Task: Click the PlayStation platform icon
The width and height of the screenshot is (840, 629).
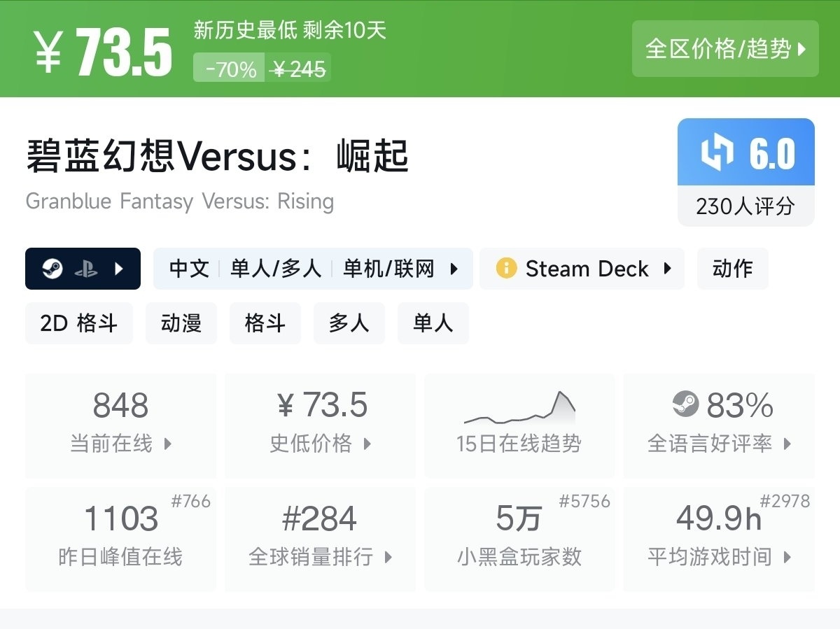Action: point(86,269)
